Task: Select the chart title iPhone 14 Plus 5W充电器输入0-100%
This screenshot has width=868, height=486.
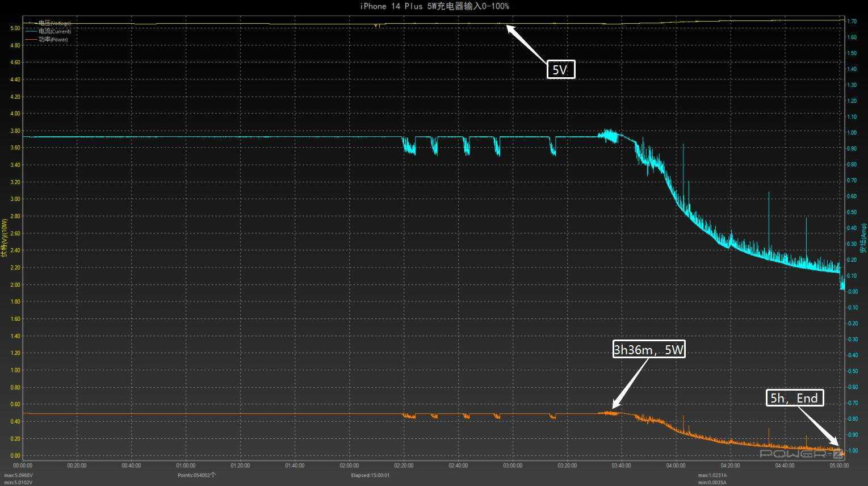Action: (x=434, y=6)
